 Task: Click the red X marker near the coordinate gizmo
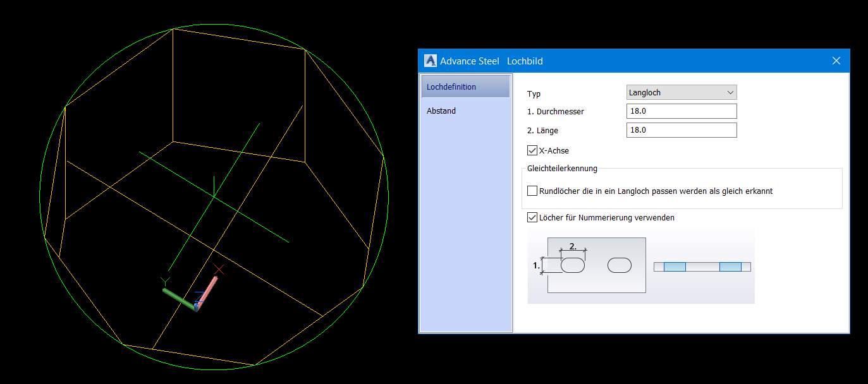click(x=219, y=270)
